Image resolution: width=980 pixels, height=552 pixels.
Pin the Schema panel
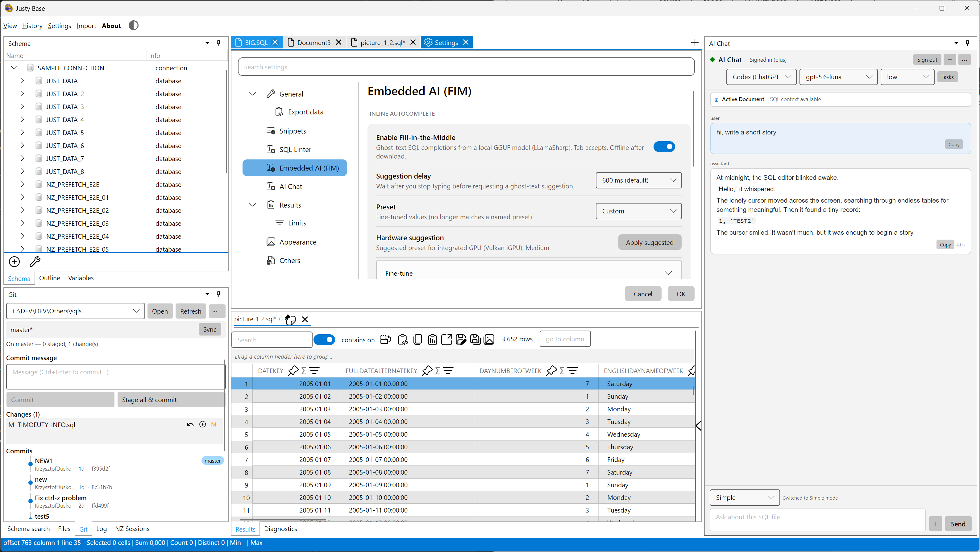tap(219, 43)
